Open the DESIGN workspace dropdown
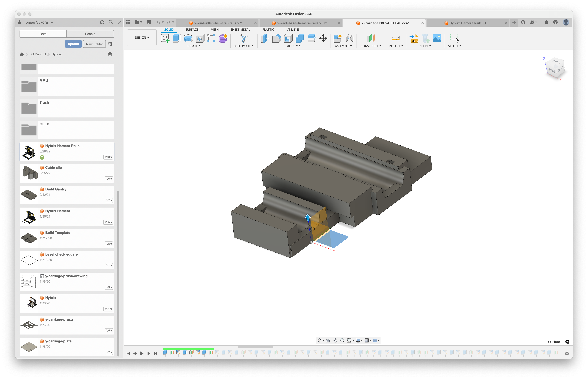This screenshot has height=379, width=588. pos(142,38)
